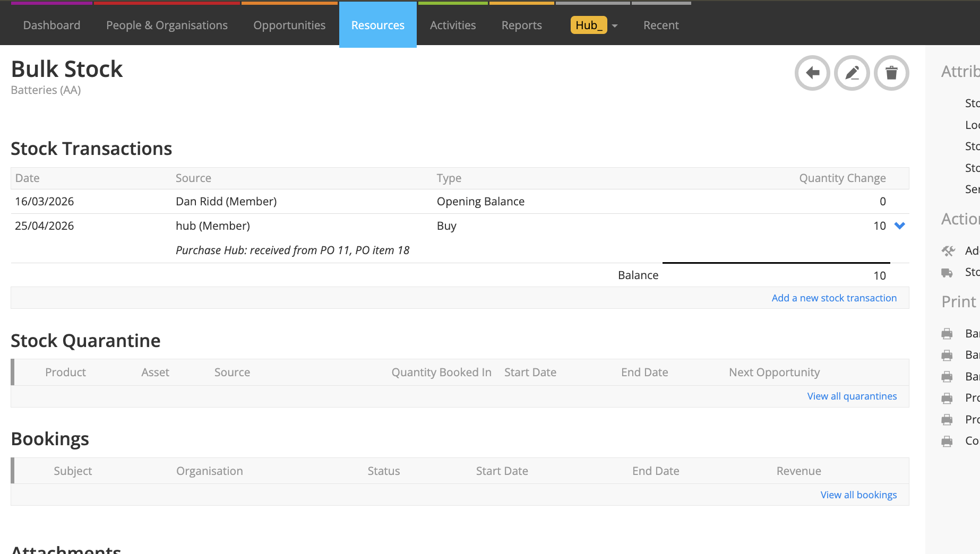Screen dimensions: 980x554
Task: Click Add a new stock transaction
Action: (x=834, y=298)
